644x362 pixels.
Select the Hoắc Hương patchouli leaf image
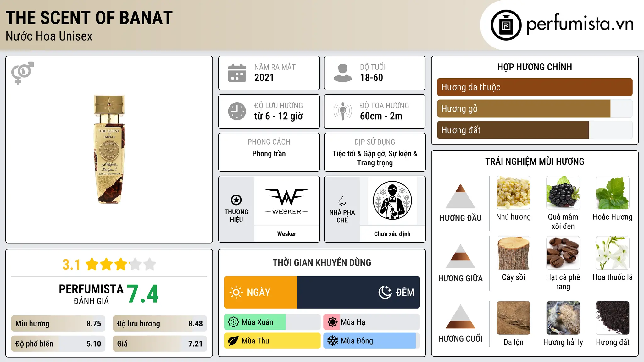pos(613,193)
